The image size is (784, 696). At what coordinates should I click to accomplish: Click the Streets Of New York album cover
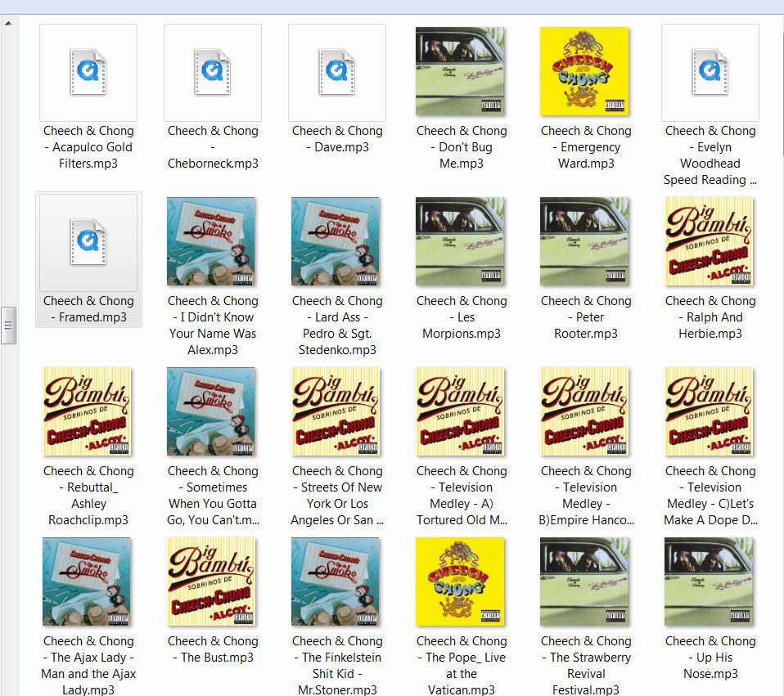tap(336, 411)
